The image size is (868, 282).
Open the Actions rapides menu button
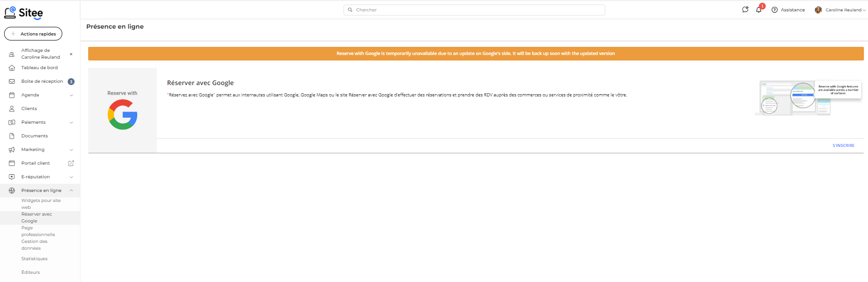click(33, 34)
